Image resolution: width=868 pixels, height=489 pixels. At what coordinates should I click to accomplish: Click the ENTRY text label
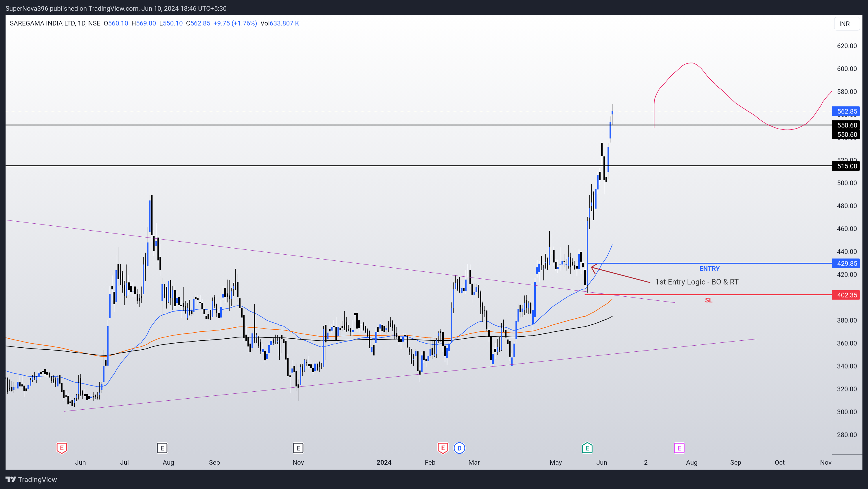point(709,269)
